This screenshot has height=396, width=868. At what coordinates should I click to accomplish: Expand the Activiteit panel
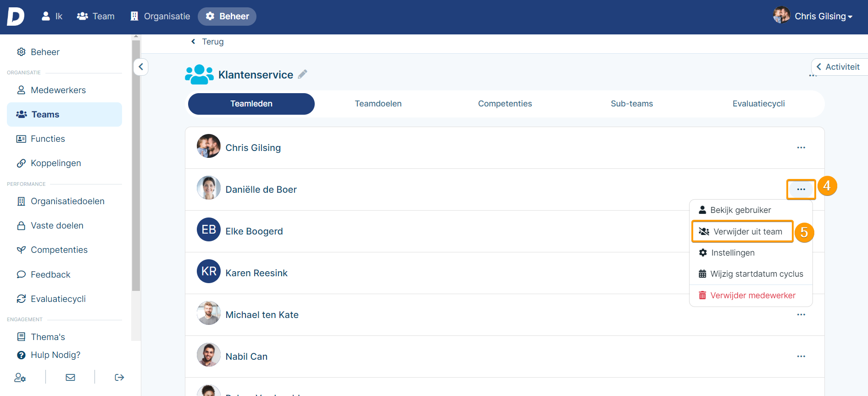(838, 67)
